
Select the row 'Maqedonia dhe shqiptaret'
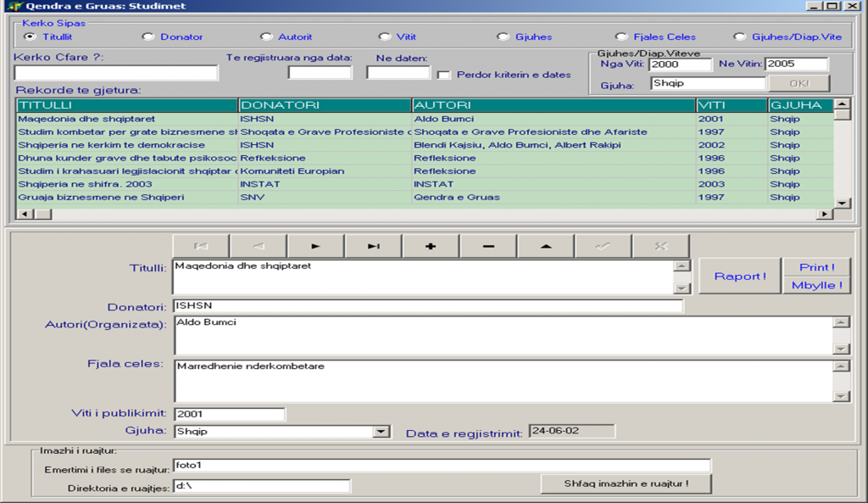click(x=426, y=119)
